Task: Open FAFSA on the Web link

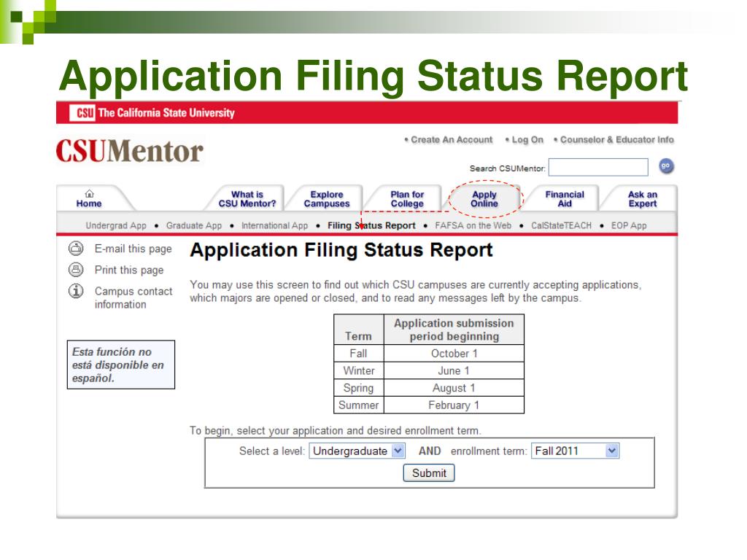Action: 473,225
